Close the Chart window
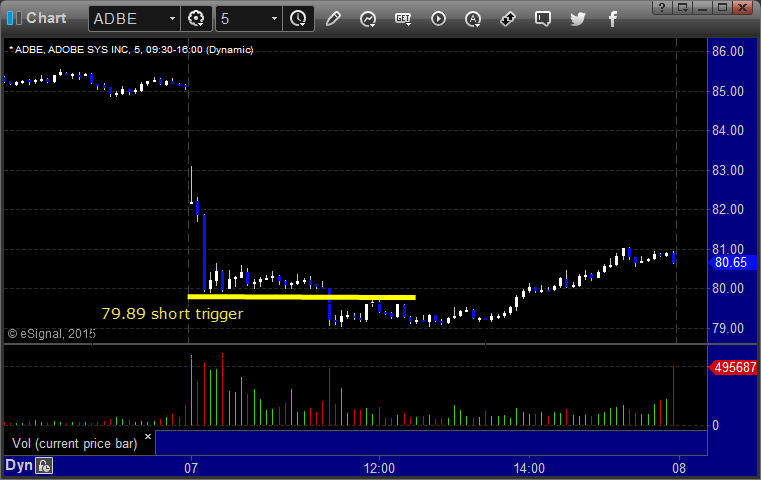Image resolution: width=761 pixels, height=480 pixels. pyautogui.click(x=743, y=7)
